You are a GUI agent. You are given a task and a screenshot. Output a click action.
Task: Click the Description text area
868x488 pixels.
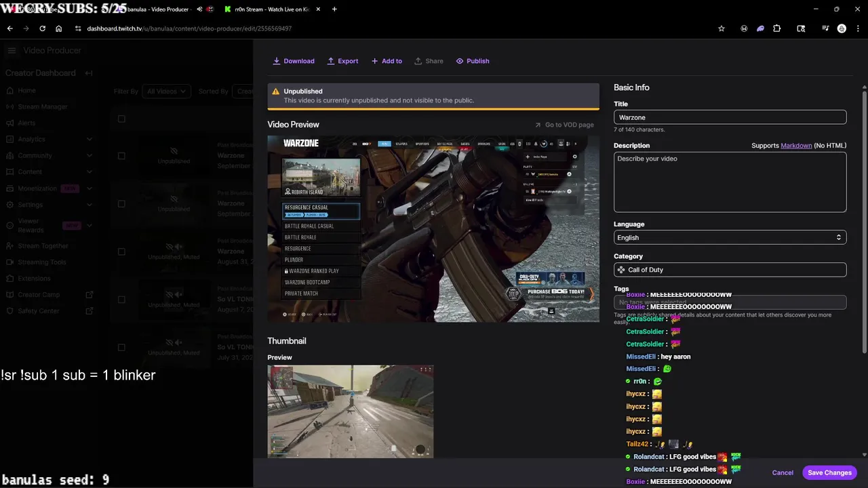coord(730,182)
